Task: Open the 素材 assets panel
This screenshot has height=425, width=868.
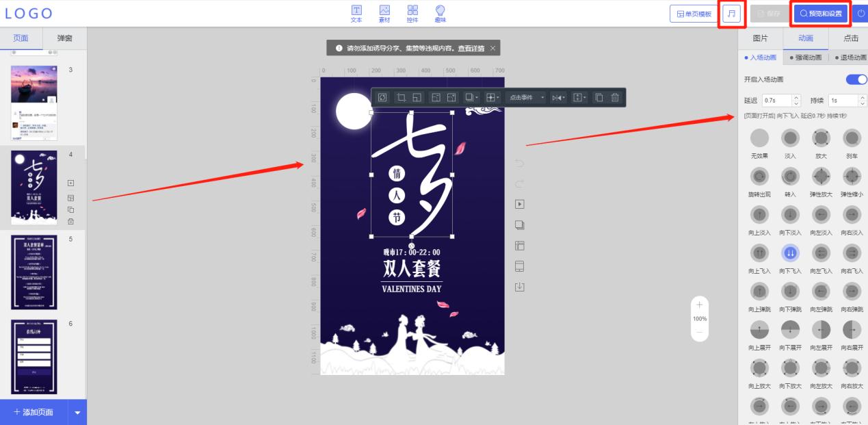Action: pyautogui.click(x=384, y=12)
